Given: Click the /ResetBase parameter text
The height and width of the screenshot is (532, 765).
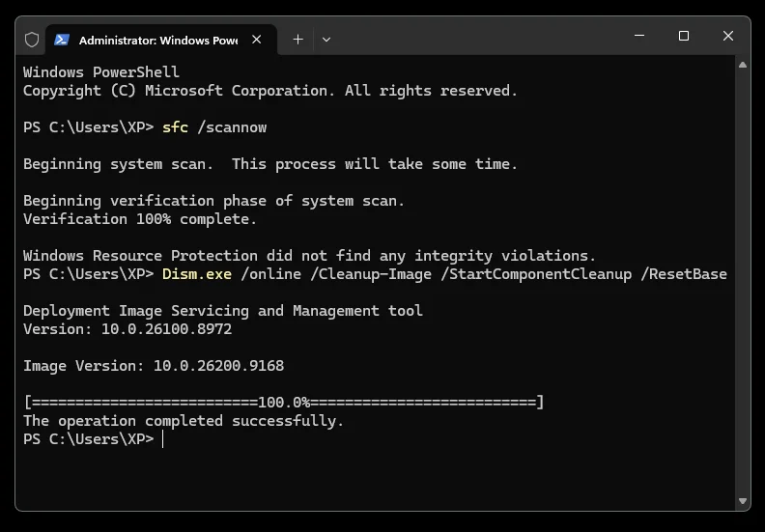Looking at the screenshot, I should point(684,274).
